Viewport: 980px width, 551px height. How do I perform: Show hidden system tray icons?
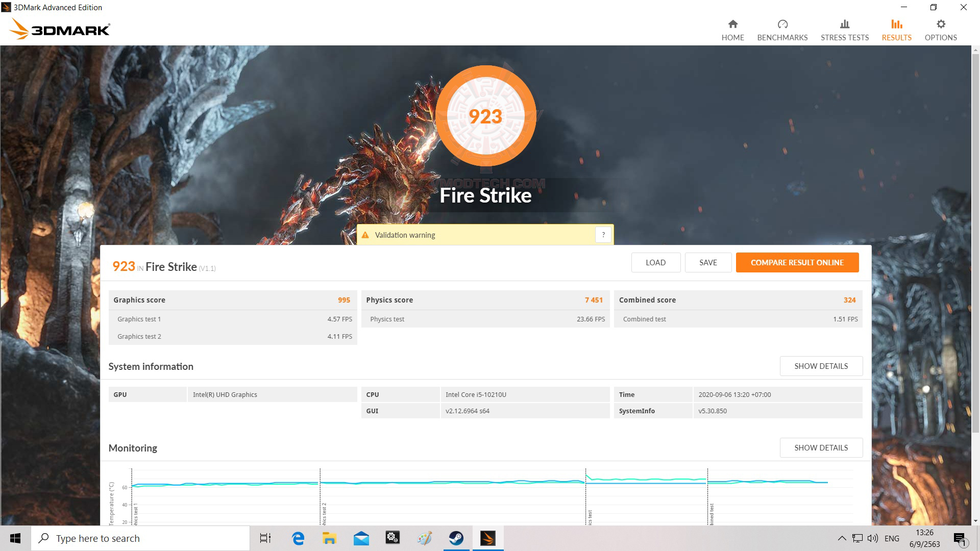pos(842,538)
